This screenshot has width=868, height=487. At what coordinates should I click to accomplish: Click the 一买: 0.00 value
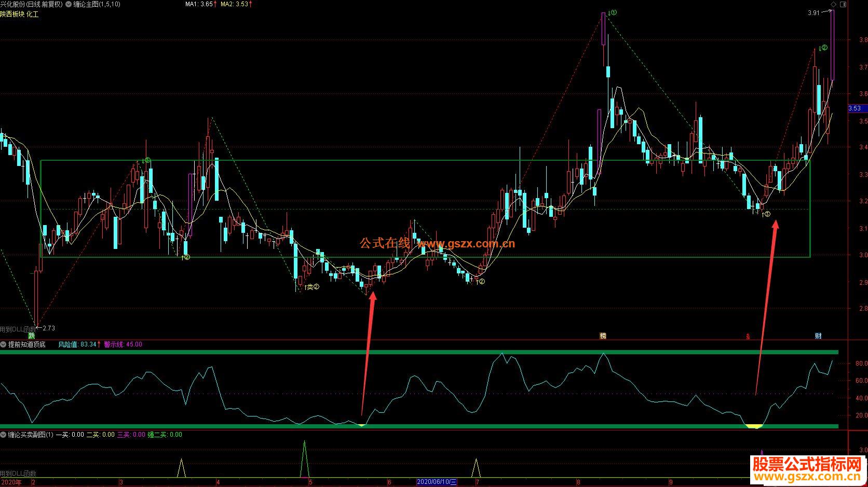pyautogui.click(x=70, y=435)
